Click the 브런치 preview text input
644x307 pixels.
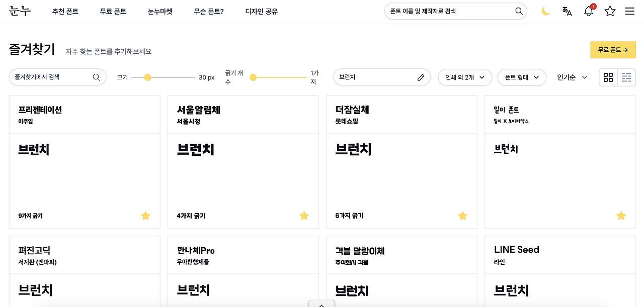(382, 77)
